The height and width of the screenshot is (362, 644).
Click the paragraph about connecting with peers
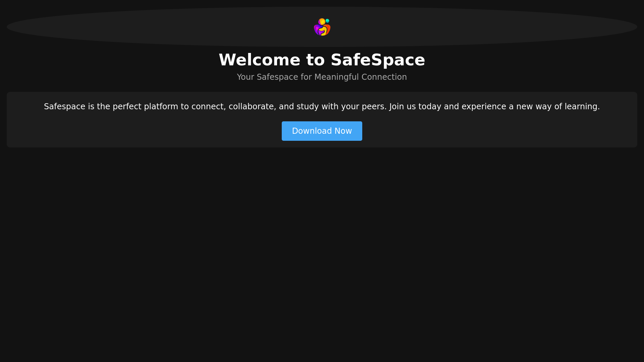tap(322, 107)
